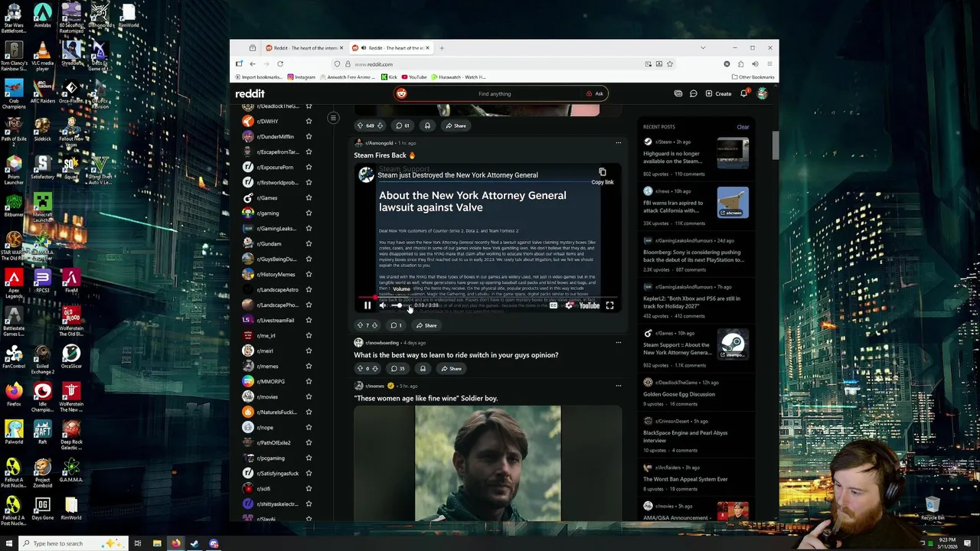Open Other Bookmarks folder
This screenshot has width=980, height=551.
(x=753, y=77)
